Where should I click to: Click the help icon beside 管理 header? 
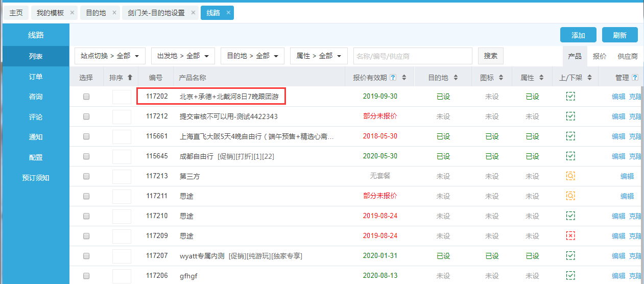[635, 78]
